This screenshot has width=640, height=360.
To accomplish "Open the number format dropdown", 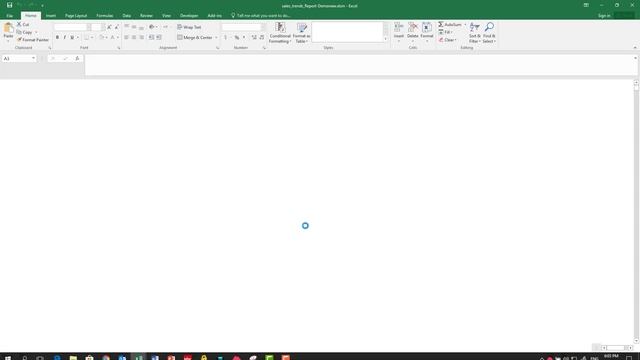I will point(263,27).
